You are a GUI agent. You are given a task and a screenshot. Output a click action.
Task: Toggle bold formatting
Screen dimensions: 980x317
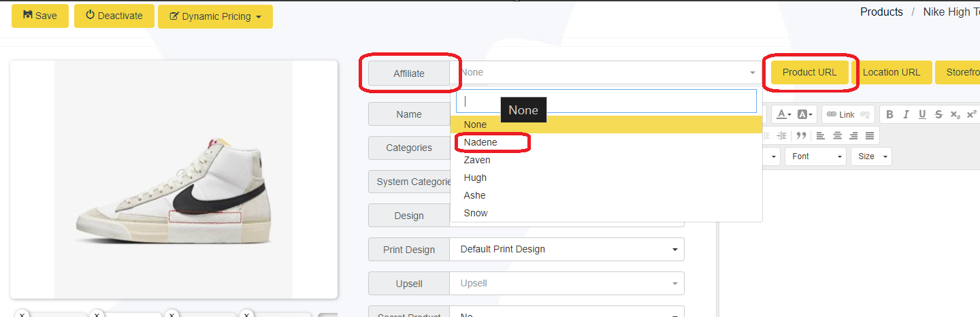[889, 115]
